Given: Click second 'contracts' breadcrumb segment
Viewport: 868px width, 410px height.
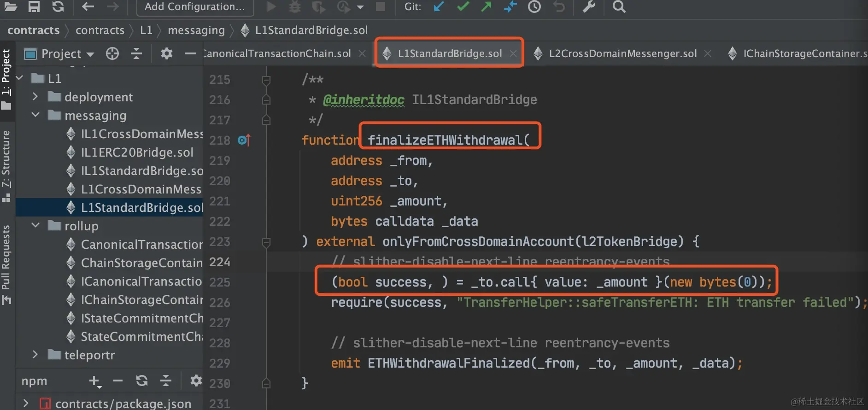Looking at the screenshot, I should click(x=100, y=30).
